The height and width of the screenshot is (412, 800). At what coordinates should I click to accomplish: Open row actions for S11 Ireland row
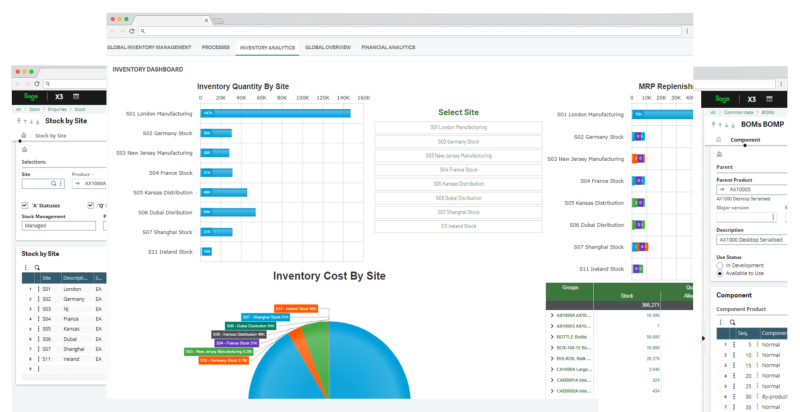38,359
